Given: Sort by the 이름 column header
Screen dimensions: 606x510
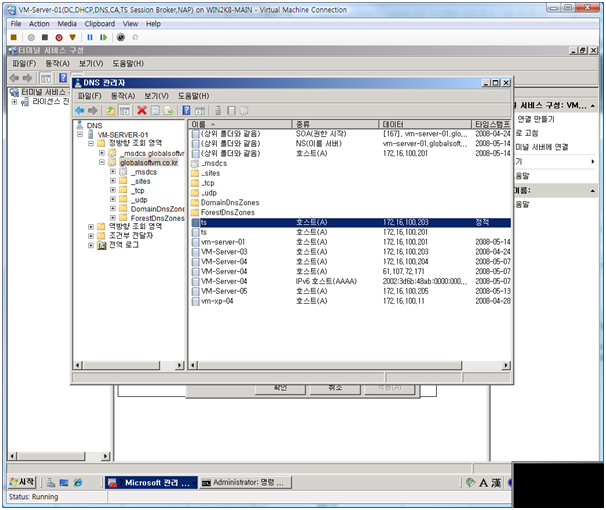Looking at the screenshot, I should coord(240,124).
